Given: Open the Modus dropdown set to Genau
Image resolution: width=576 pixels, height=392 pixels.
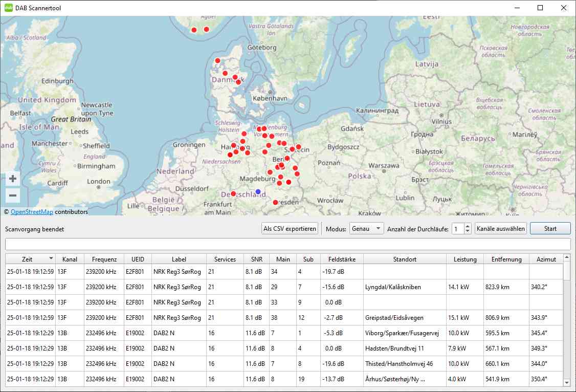Looking at the screenshot, I should pyautogui.click(x=366, y=229).
